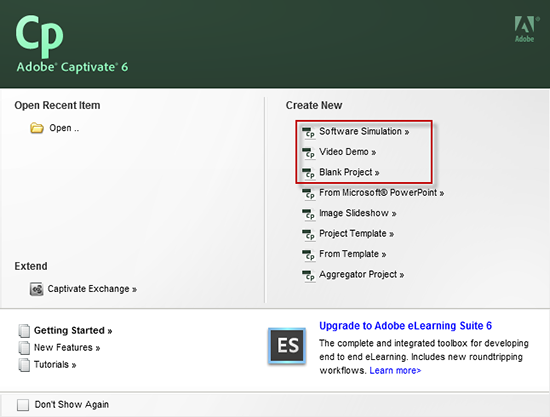Image resolution: width=550 pixels, height=417 pixels.
Task: Create a project From Template
Action: pos(353,254)
